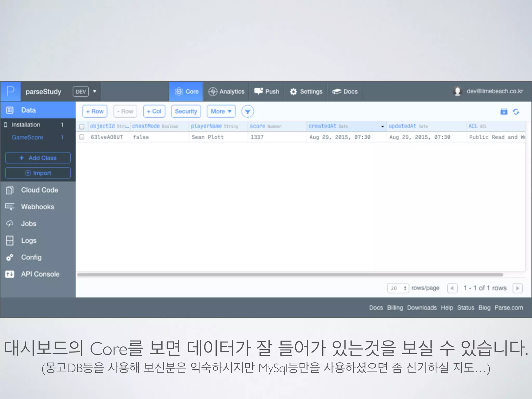
Task: Click the Parse logo icon
Action: [10, 91]
